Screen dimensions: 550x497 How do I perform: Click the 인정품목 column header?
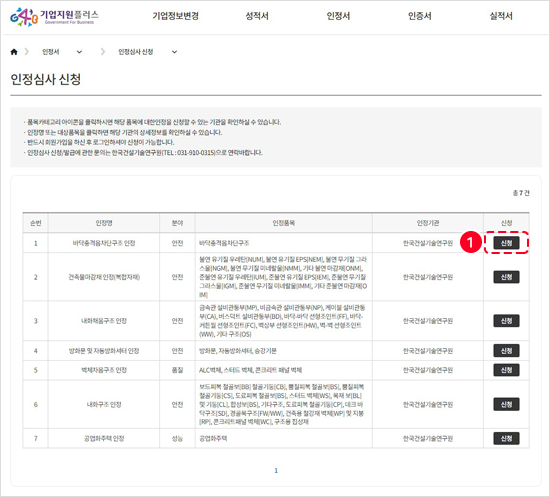[x=284, y=223]
